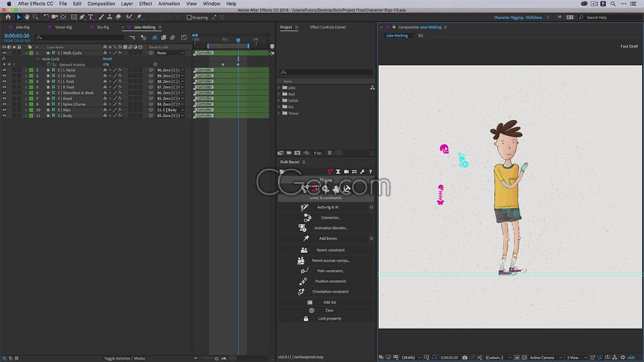Expand the Trevor folder in Project
This screenshot has width=644, height=362.
(279, 113)
